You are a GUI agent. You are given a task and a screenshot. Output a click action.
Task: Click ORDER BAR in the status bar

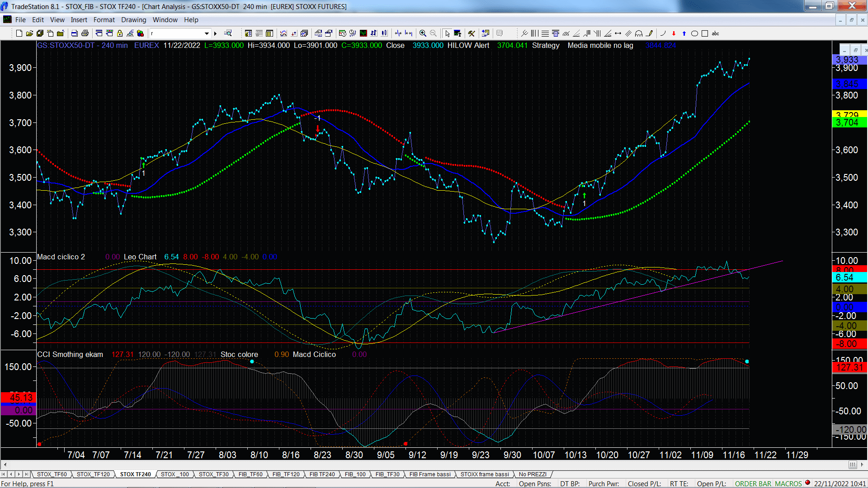pyautogui.click(x=753, y=483)
